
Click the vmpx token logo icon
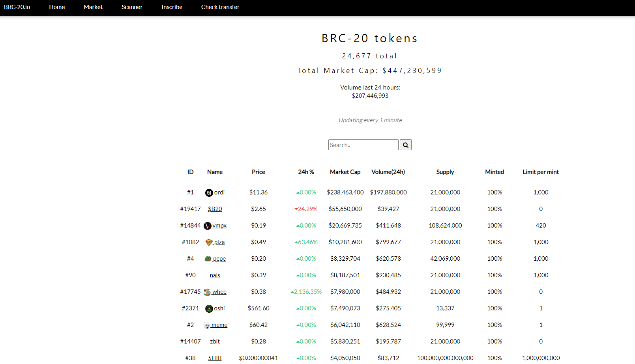point(208,226)
